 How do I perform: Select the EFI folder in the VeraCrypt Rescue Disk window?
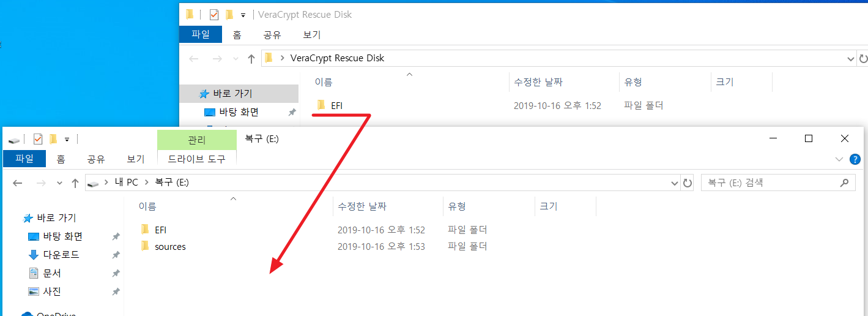click(336, 105)
